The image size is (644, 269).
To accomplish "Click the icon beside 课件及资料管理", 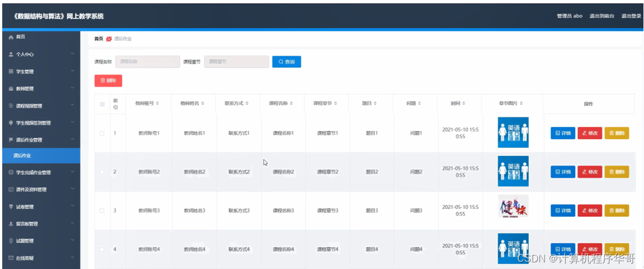I will (11, 190).
